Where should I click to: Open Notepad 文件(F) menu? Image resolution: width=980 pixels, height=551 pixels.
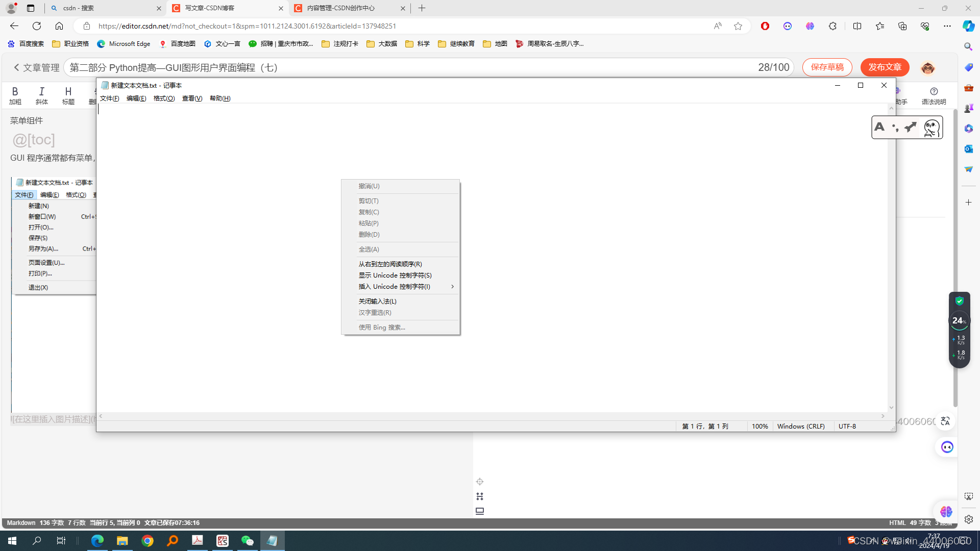point(109,98)
